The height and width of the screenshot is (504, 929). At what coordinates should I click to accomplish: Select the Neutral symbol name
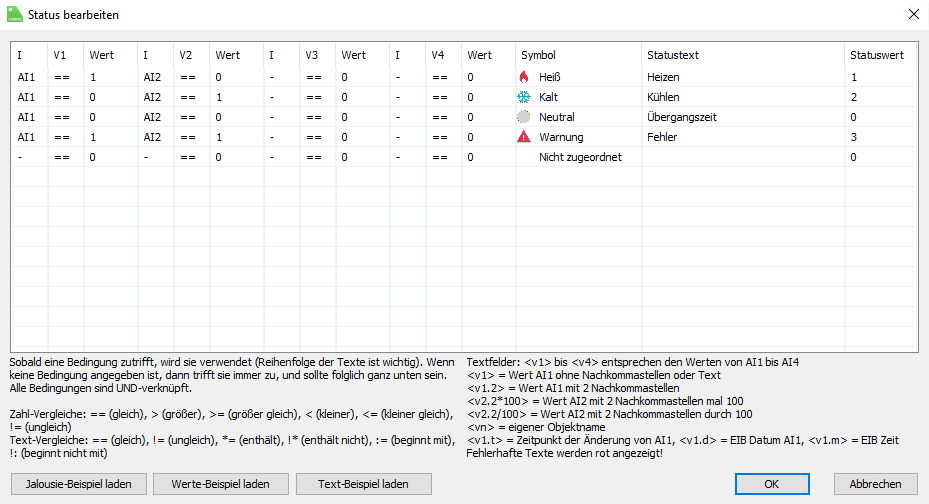click(557, 117)
